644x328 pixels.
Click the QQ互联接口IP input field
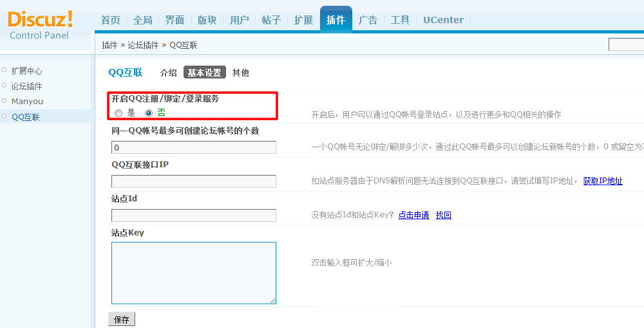(x=194, y=181)
